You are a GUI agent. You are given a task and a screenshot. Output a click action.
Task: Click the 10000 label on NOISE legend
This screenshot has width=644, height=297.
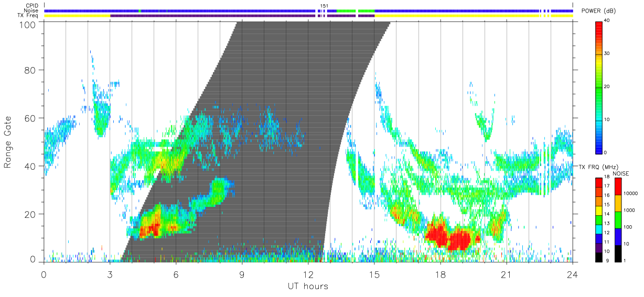point(630,193)
